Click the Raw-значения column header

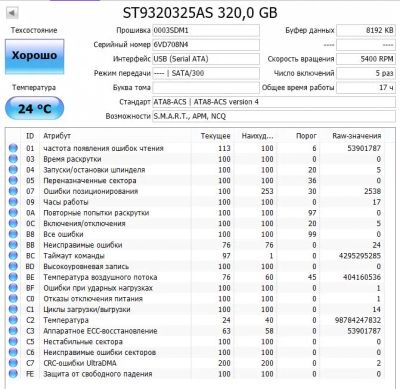pyautogui.click(x=357, y=136)
